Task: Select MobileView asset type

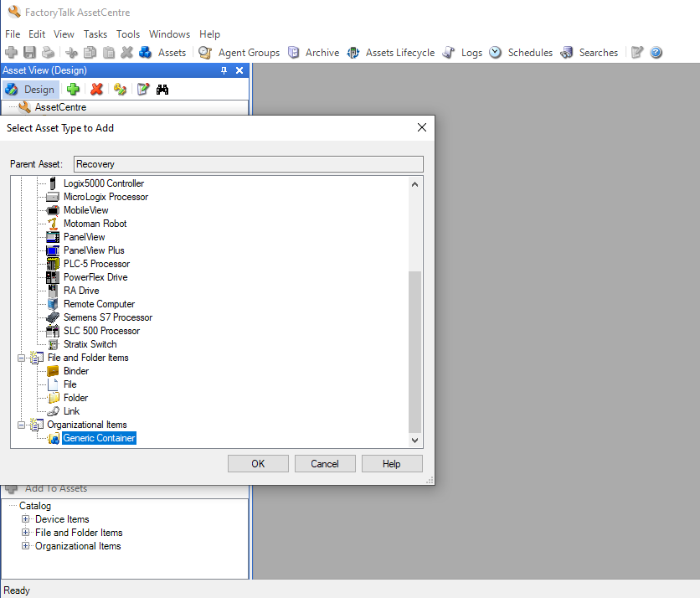Action: (x=85, y=210)
